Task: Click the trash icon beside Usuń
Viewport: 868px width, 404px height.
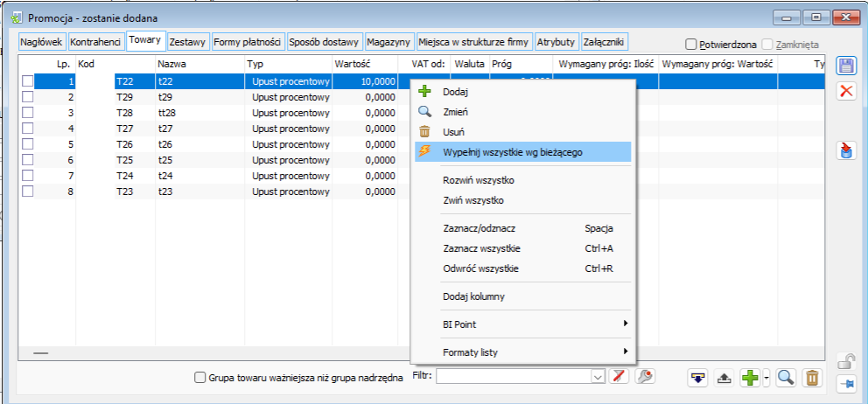Action: click(424, 132)
